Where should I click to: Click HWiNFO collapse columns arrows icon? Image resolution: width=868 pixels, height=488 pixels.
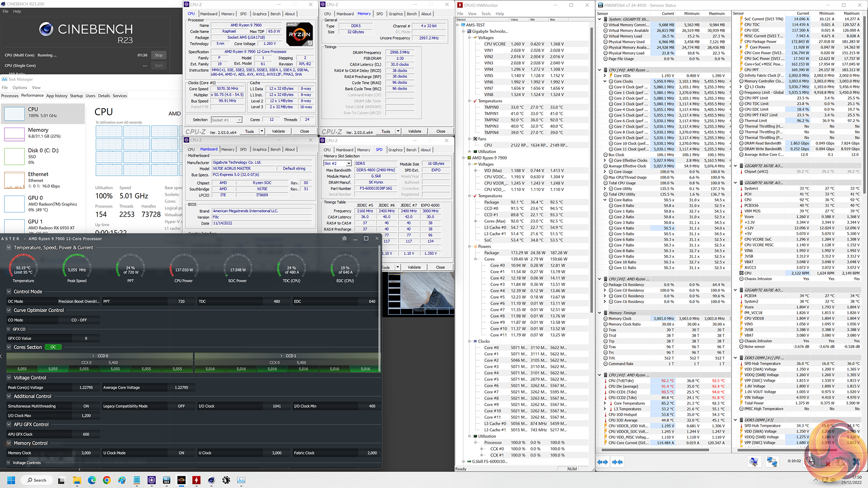point(618,462)
